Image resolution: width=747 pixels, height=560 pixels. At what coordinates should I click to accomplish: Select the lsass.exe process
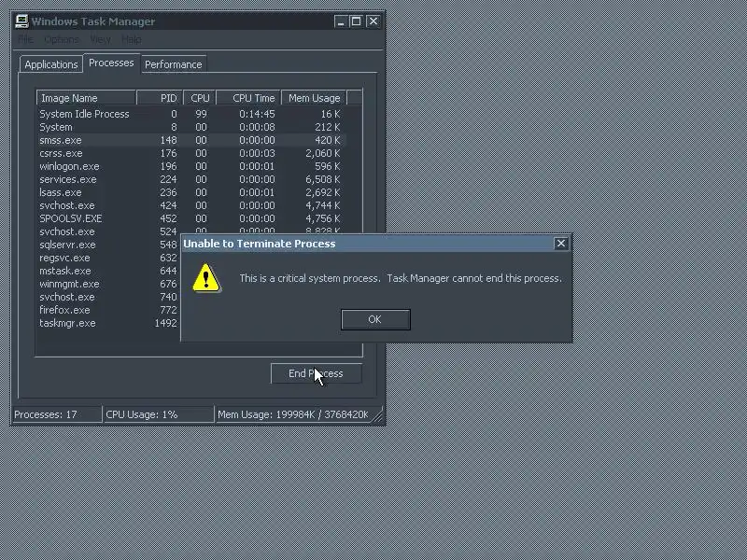tap(191, 192)
